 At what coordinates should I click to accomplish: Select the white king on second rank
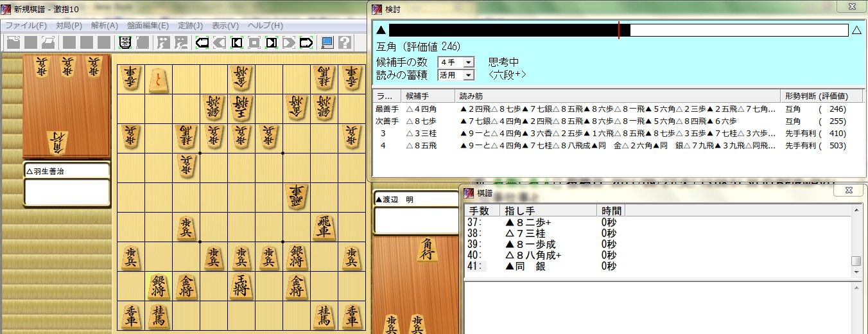coord(241,107)
